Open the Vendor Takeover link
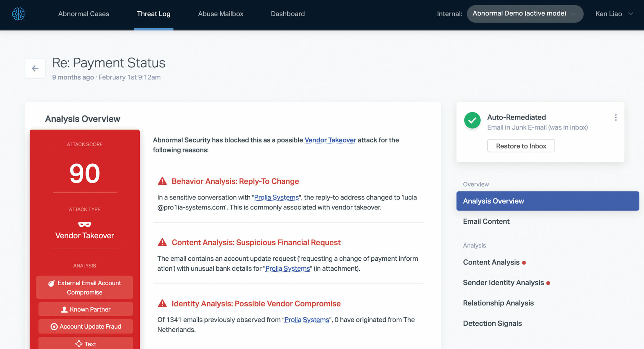 330,140
